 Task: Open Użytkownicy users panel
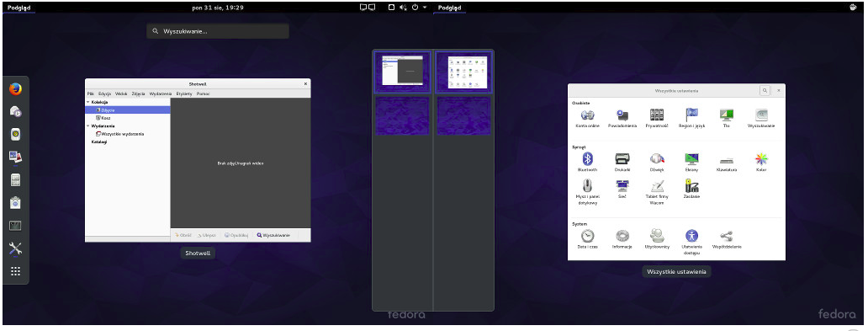tap(657, 239)
